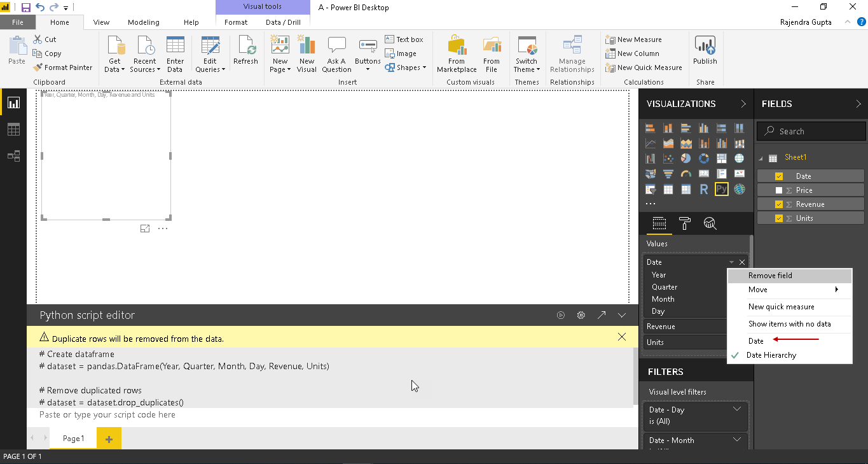The height and width of the screenshot is (464, 868).
Task: Switch to Model relationships view in sidebar
Action: [x=13, y=156]
